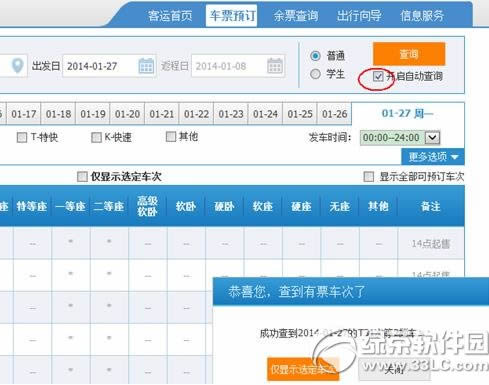Screen dimensions: 489x385
Task: Select the 01-19 date tab
Action: (x=93, y=114)
